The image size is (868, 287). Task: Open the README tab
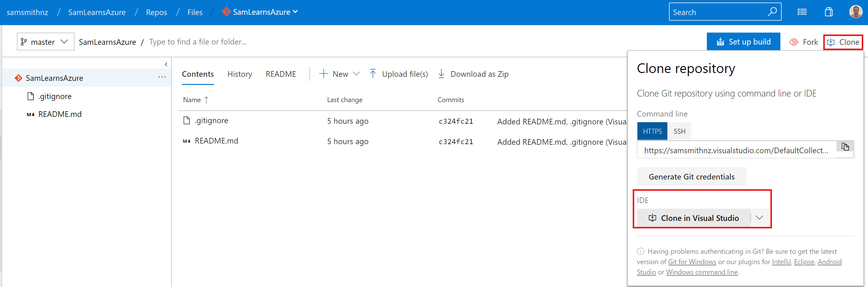tap(280, 74)
